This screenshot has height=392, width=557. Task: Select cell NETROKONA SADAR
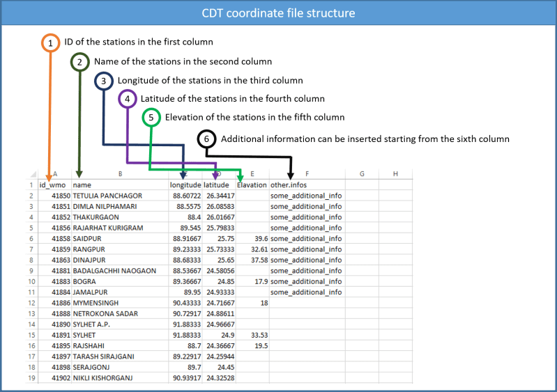pyautogui.click(x=120, y=314)
